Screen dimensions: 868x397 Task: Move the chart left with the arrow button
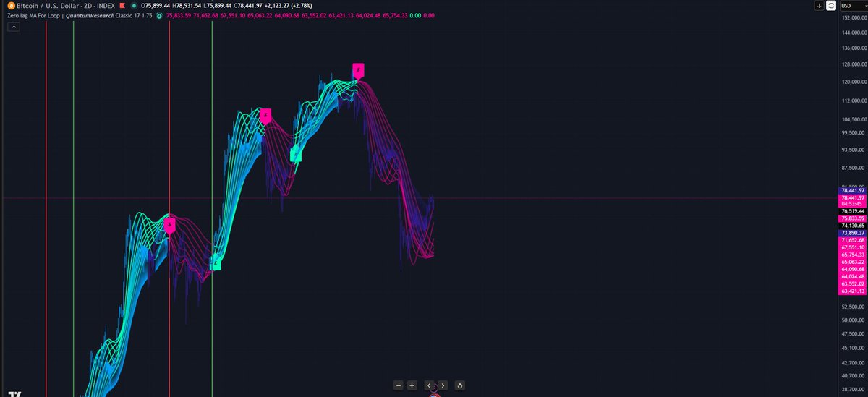[x=429, y=385]
